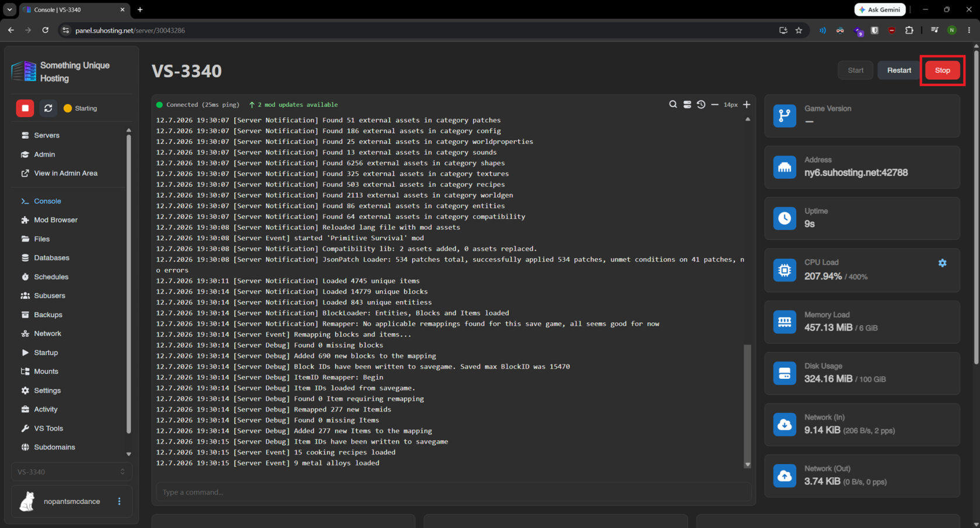The image size is (980, 528).
Task: Click the console layout icon beside search
Action: point(687,104)
